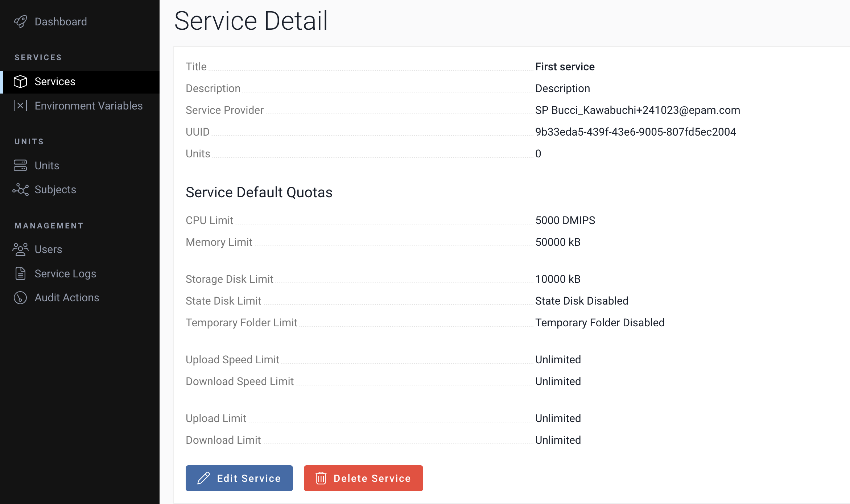The width and height of the screenshot is (850, 504).
Task: Click the Dashboard rocket icon
Action: [20, 22]
